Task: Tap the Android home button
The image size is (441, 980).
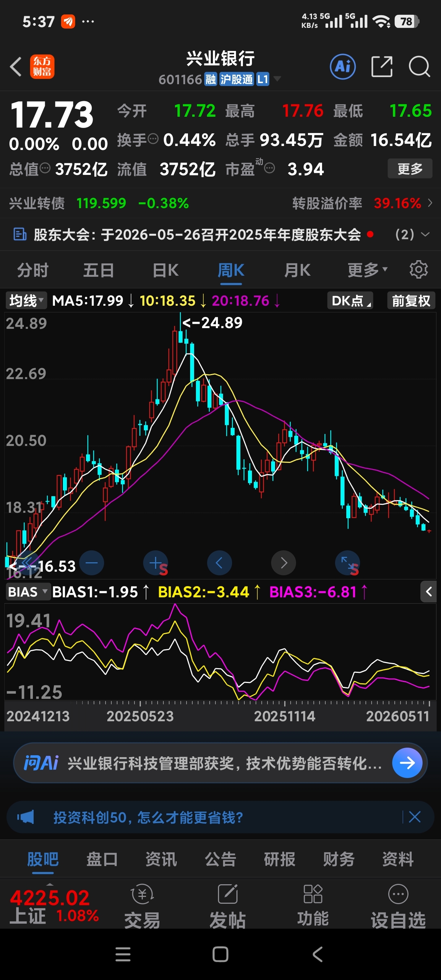Action: [x=220, y=954]
